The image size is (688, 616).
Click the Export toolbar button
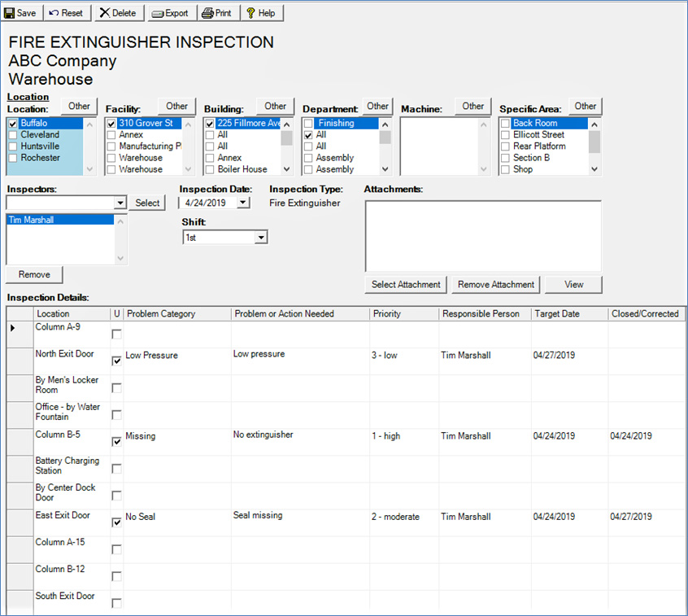click(x=171, y=13)
